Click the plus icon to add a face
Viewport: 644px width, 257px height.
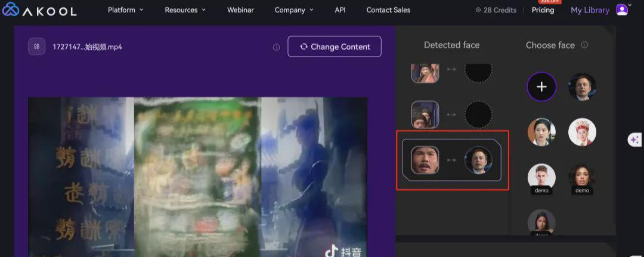[541, 87]
